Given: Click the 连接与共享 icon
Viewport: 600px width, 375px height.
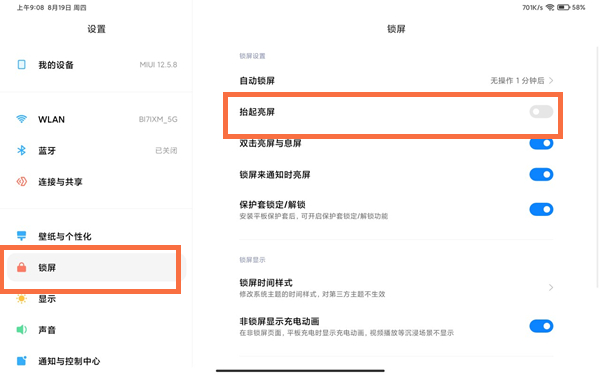Looking at the screenshot, I should coord(21,181).
